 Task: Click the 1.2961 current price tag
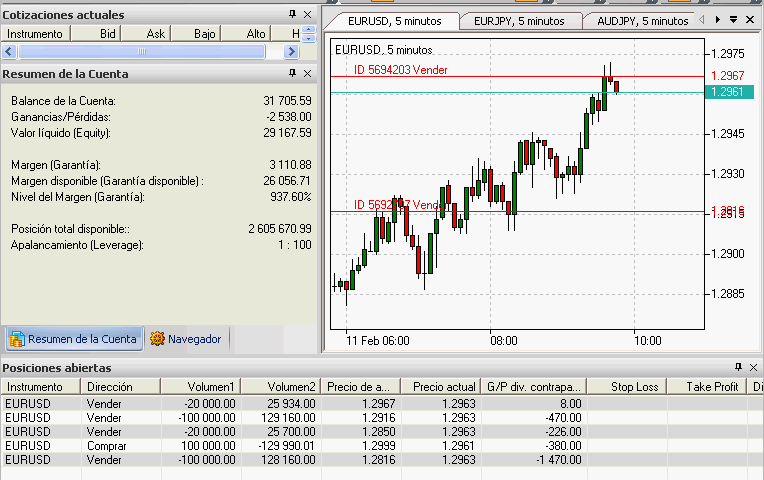pos(729,92)
